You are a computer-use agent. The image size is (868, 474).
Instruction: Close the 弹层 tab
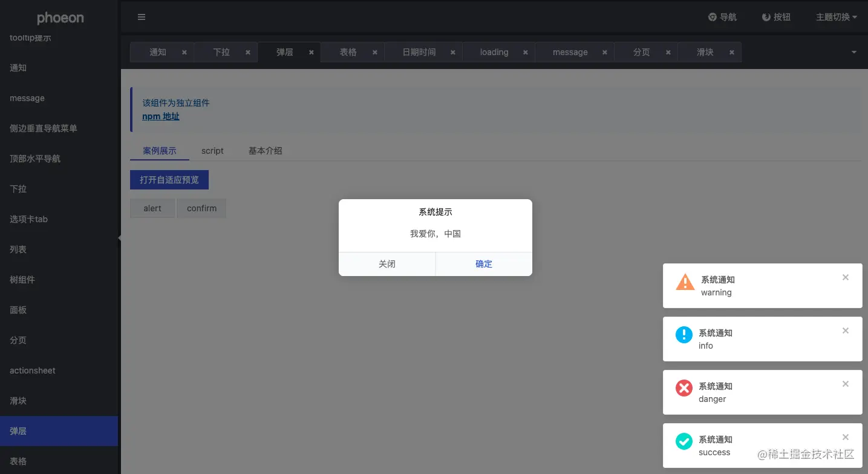(x=311, y=52)
